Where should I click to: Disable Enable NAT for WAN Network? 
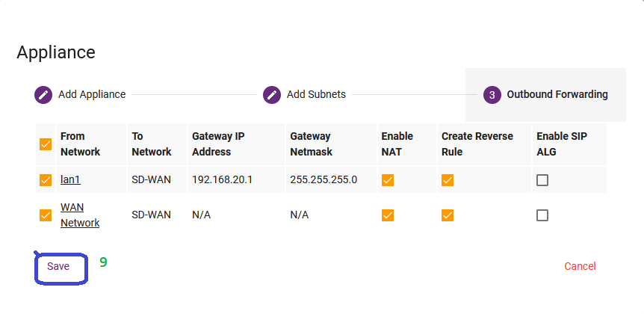(388, 215)
